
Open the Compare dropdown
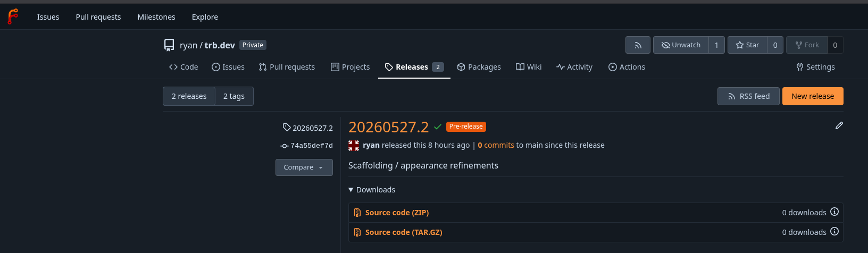click(304, 167)
